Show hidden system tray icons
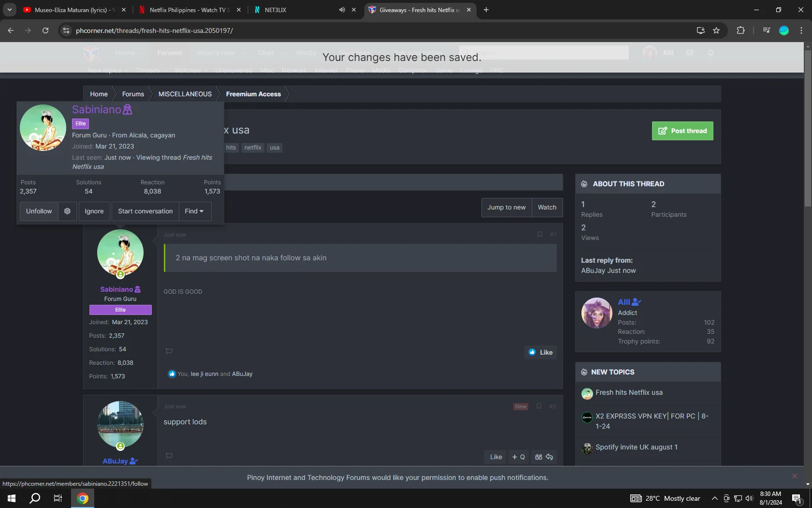Image resolution: width=812 pixels, height=508 pixels. [714, 498]
